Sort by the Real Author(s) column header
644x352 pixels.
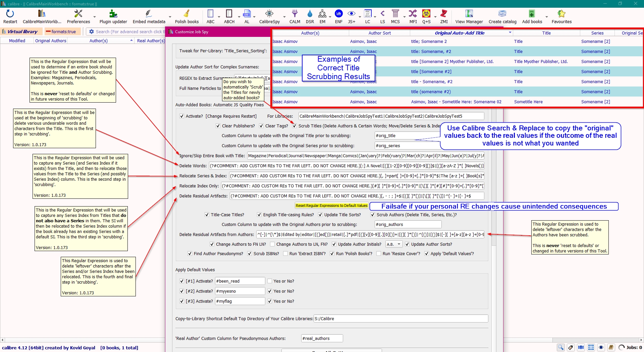pyautogui.click(x=151, y=41)
